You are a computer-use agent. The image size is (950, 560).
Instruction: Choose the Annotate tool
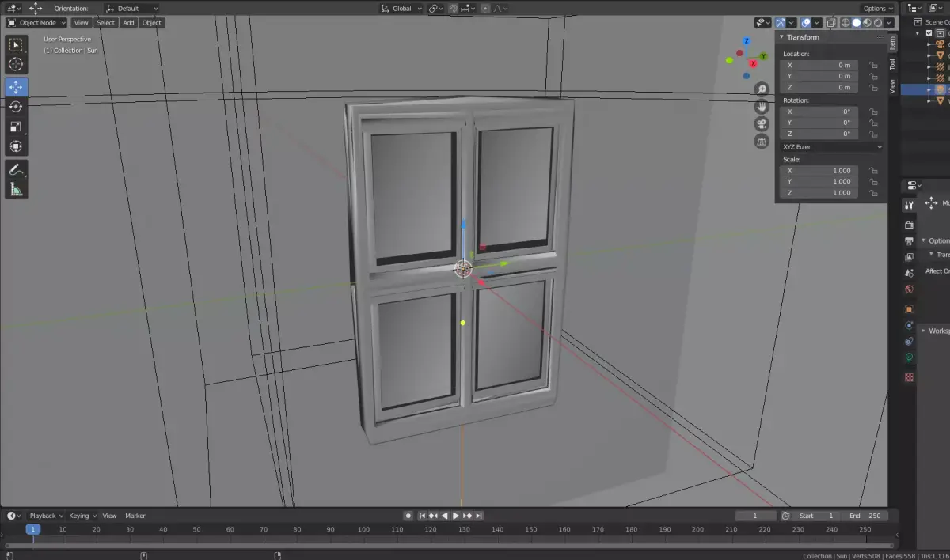(x=16, y=169)
